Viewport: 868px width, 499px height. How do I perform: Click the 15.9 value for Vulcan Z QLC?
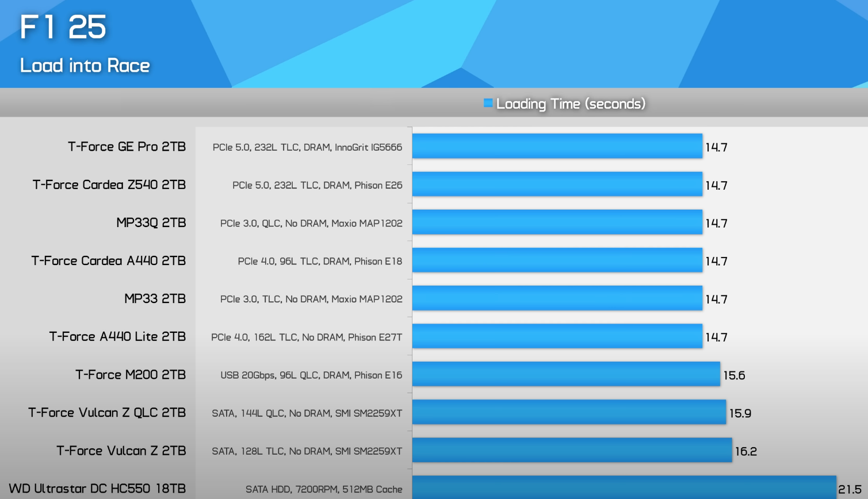(x=740, y=413)
